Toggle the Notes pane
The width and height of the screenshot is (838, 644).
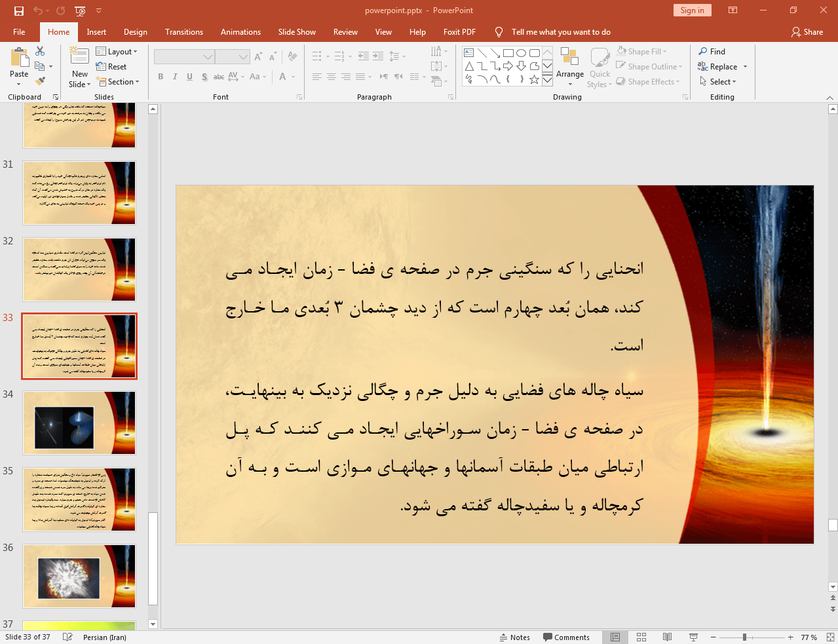pos(515,637)
